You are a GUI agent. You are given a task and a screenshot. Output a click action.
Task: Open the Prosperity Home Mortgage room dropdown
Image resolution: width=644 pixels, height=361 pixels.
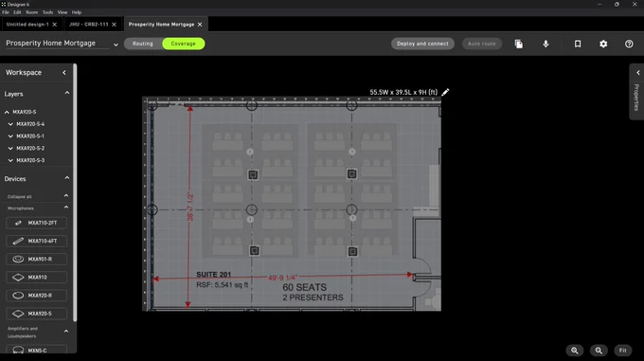(x=116, y=45)
